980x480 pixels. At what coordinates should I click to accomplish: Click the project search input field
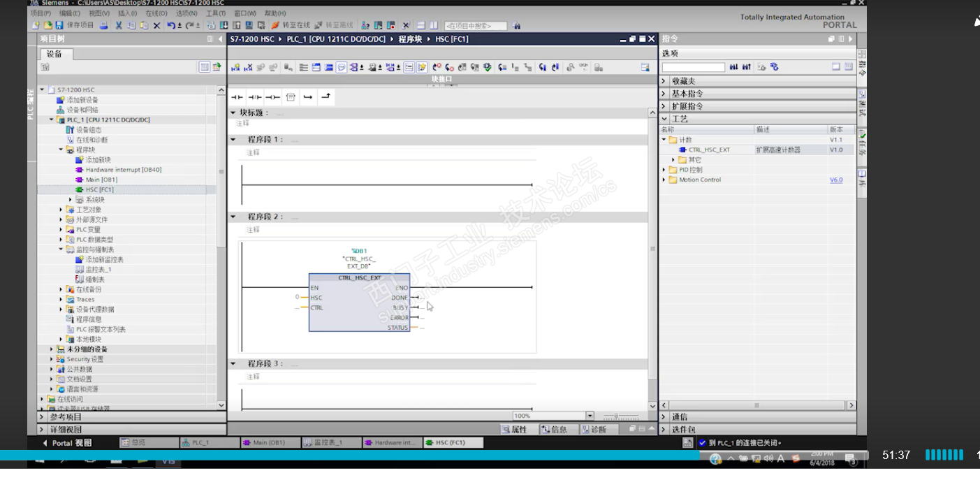[x=476, y=26]
